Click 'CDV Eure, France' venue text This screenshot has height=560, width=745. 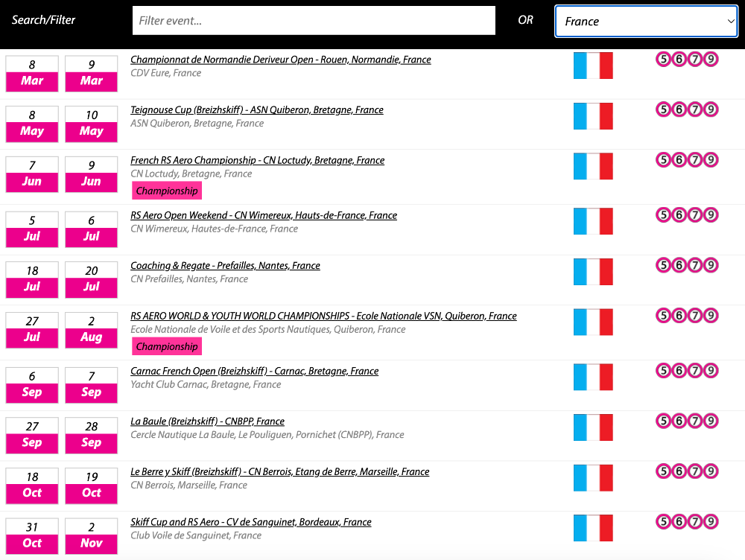point(166,73)
